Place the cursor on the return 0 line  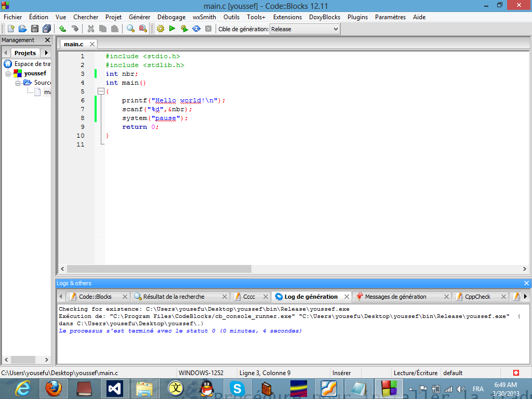click(x=140, y=127)
